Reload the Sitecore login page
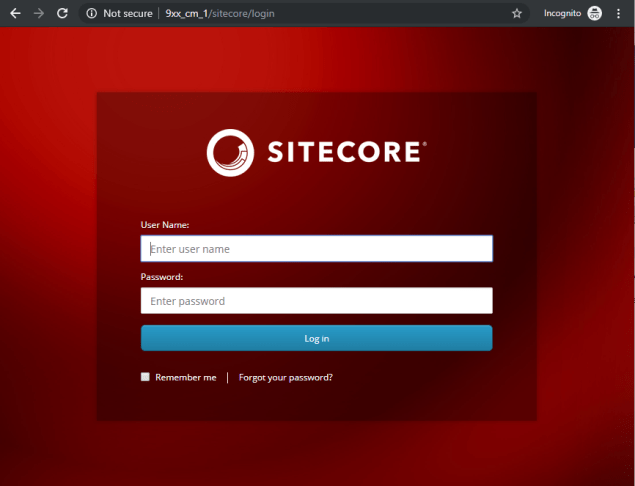The image size is (635, 486). pos(62,13)
